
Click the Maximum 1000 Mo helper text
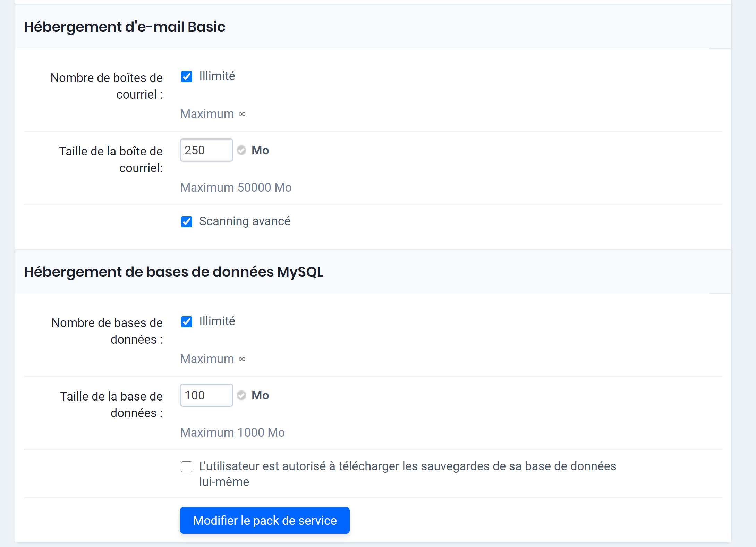point(232,432)
